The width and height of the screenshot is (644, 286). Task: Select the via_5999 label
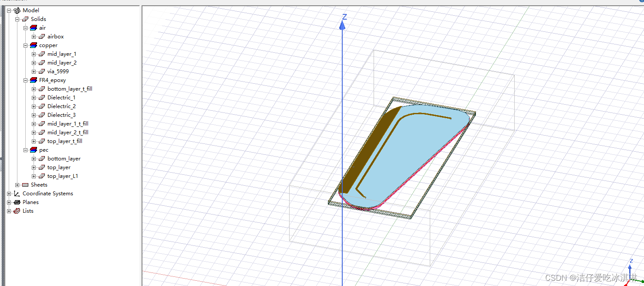58,71
